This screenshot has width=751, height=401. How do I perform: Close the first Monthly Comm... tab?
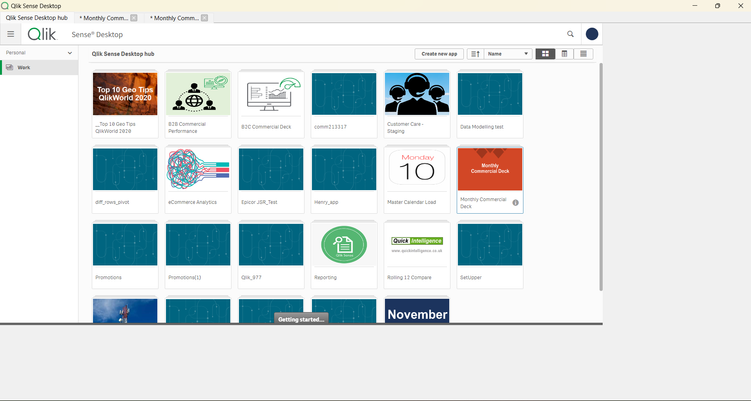point(134,18)
